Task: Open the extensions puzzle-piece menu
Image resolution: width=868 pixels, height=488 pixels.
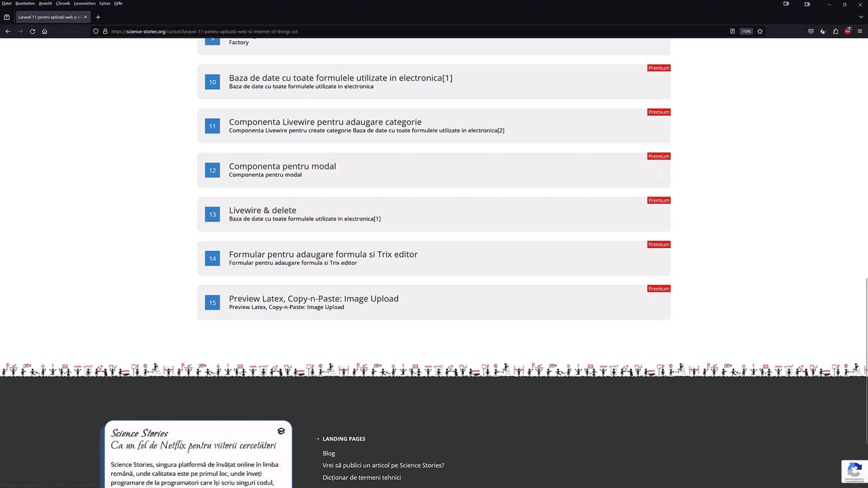Action: pos(835,31)
